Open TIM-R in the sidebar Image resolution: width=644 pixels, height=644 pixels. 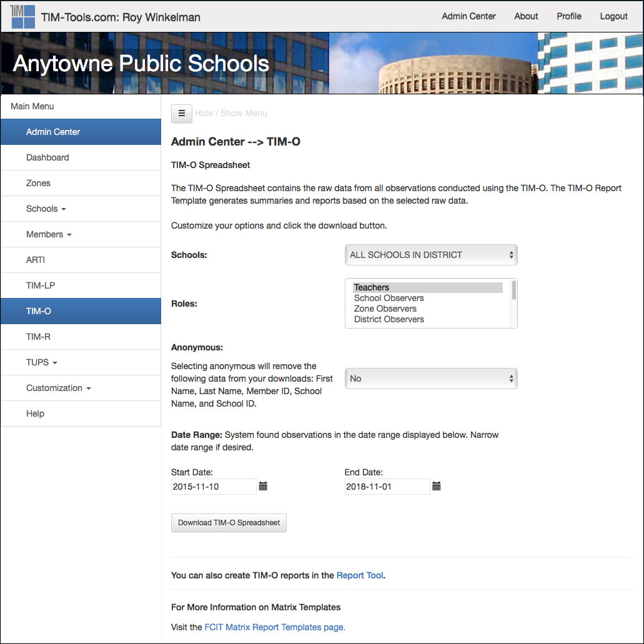click(x=81, y=337)
